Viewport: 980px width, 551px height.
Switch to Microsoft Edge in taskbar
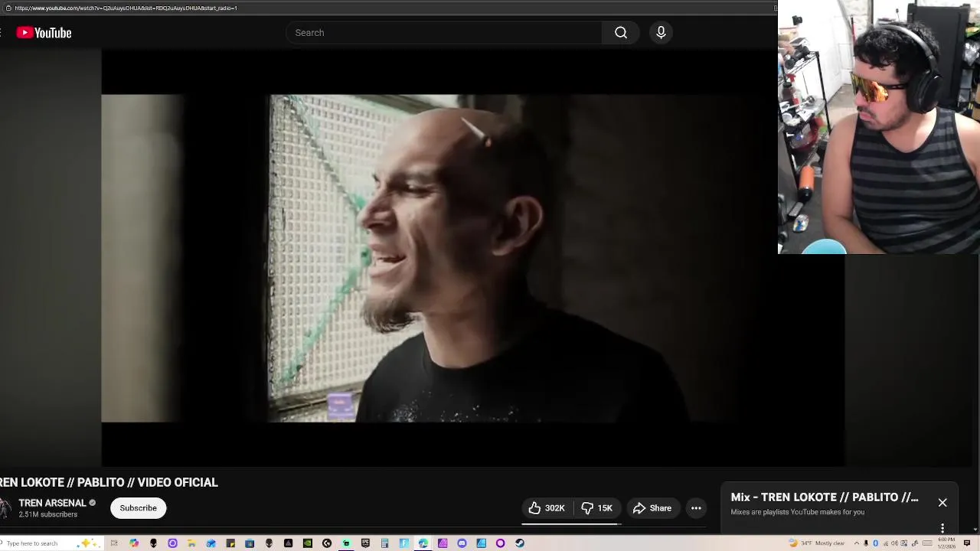click(x=423, y=543)
